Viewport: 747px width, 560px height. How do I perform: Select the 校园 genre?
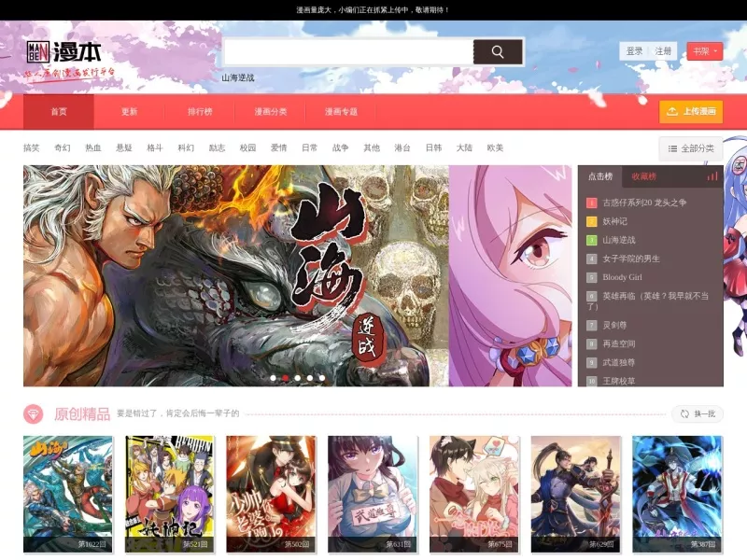[247, 147]
